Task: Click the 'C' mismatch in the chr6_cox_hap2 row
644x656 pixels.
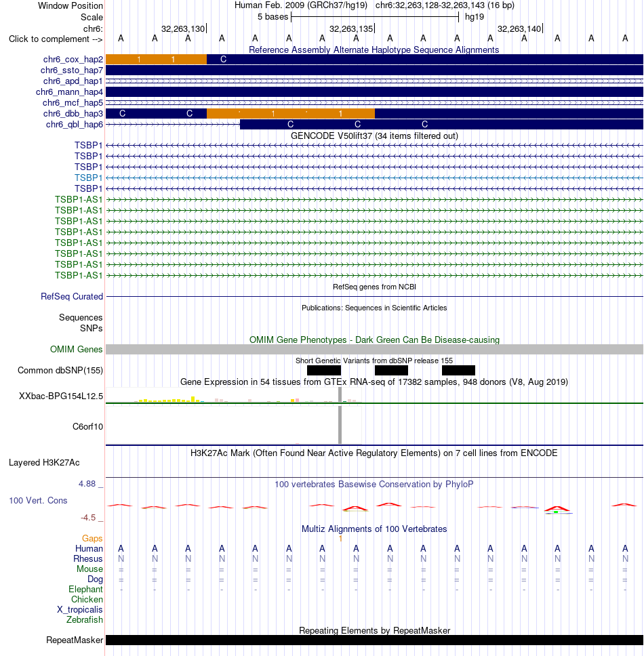Action: [224, 60]
